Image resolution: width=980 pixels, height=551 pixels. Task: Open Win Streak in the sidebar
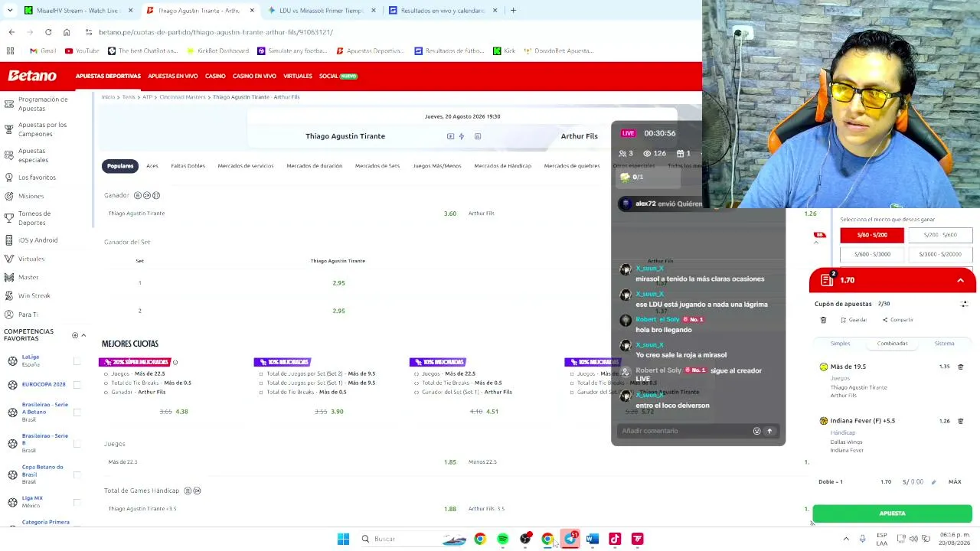pyautogui.click(x=34, y=295)
